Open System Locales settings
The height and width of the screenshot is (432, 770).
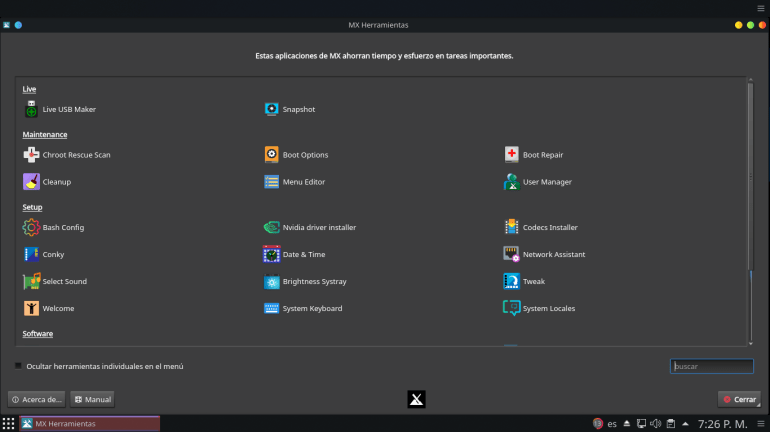point(548,308)
